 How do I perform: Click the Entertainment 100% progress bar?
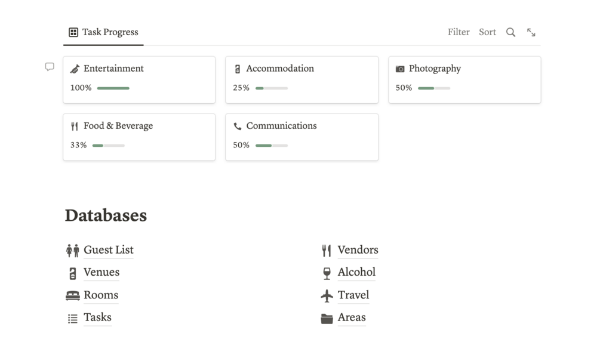(x=113, y=88)
